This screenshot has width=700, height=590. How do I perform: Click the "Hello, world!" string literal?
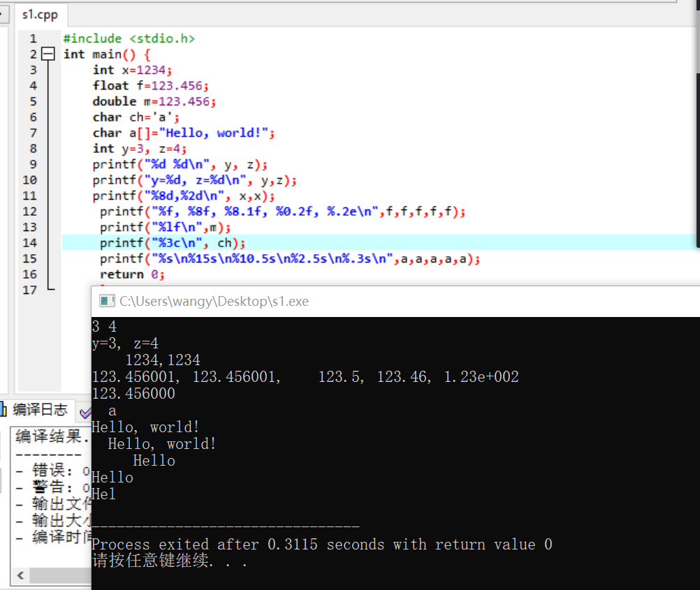[213, 133]
